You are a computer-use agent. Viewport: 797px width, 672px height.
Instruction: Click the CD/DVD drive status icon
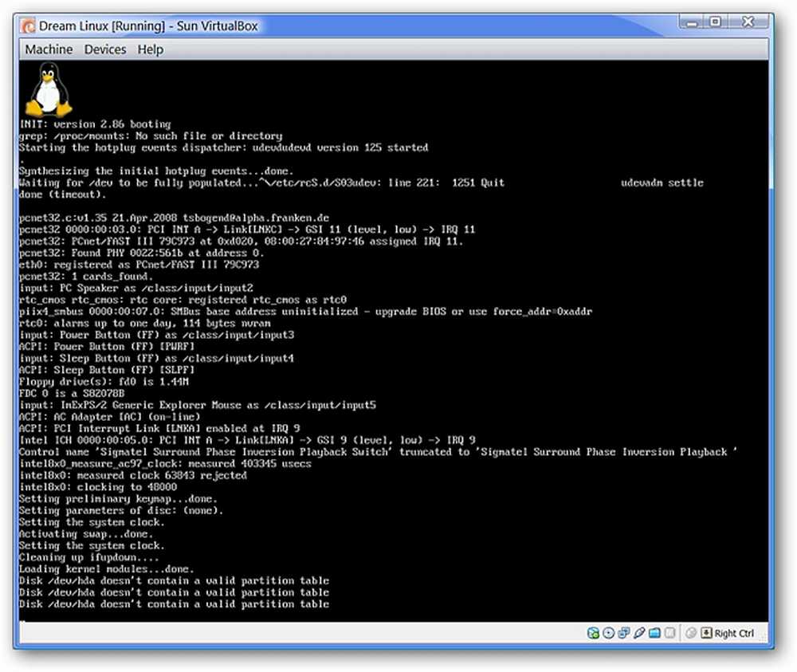(608, 633)
